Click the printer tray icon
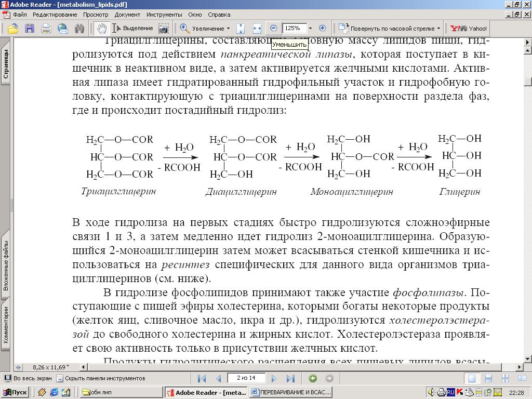 pyautogui.click(x=441, y=392)
